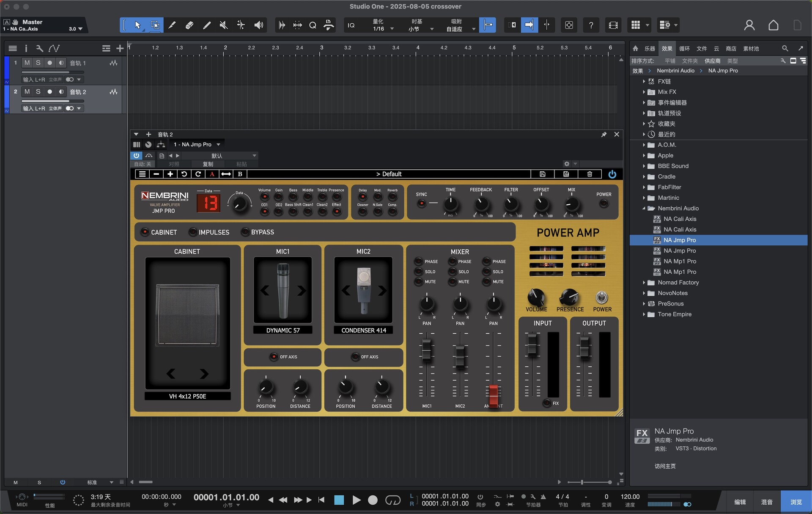Click the 访问主页 link
This screenshot has height=514, width=812.
[665, 466]
